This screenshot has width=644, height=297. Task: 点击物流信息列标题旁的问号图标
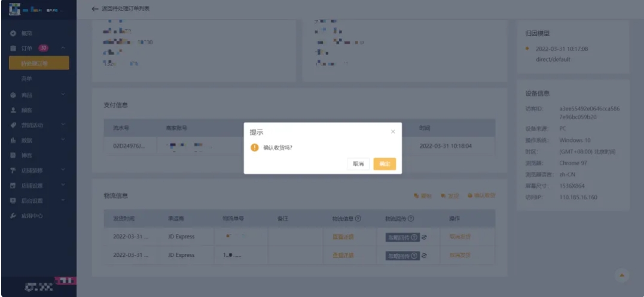pyautogui.click(x=358, y=219)
